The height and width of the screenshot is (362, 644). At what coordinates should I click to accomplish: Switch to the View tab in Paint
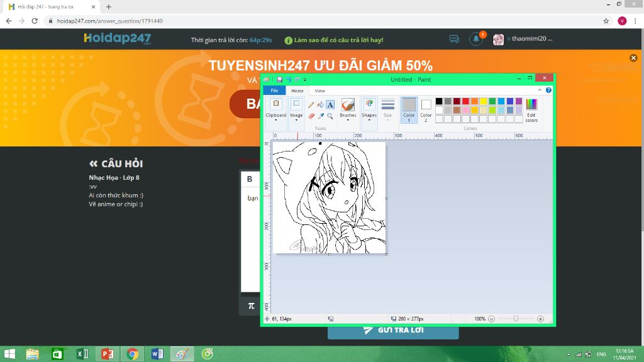point(319,90)
